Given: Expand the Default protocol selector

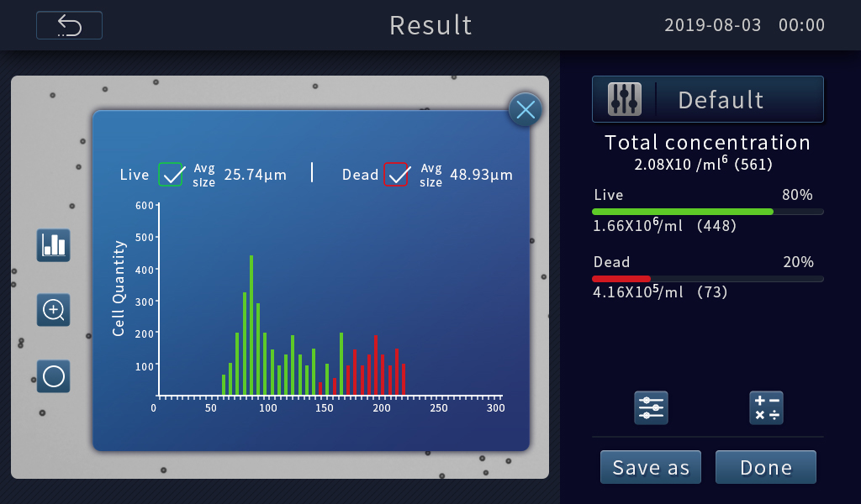Looking at the screenshot, I should point(721,99).
